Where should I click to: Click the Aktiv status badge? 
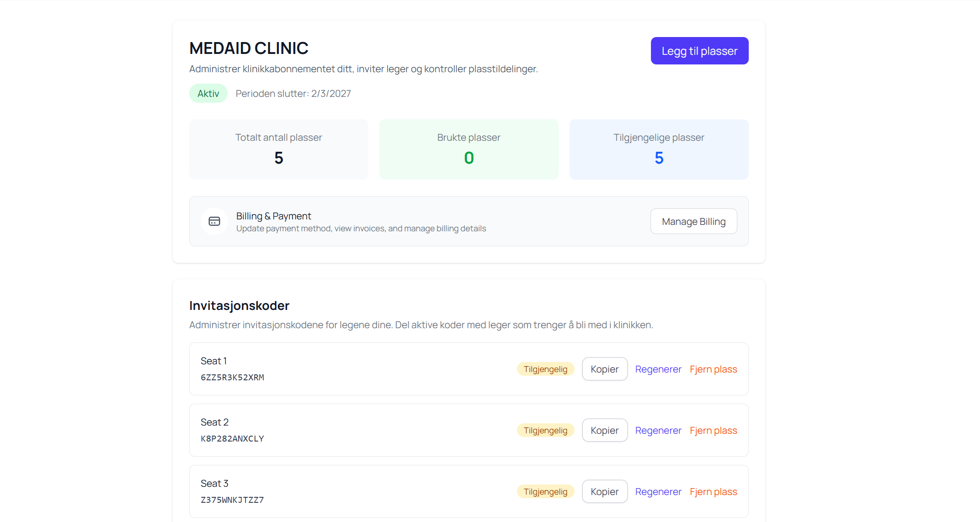pyautogui.click(x=208, y=93)
